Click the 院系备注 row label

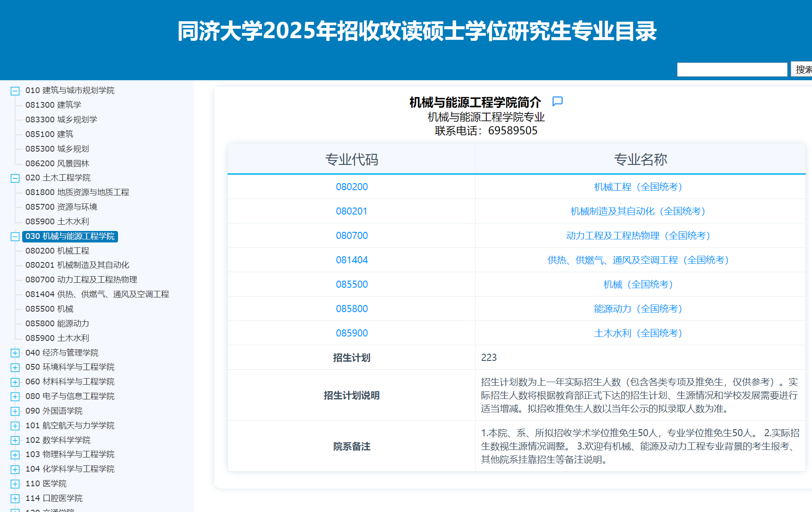pyautogui.click(x=351, y=446)
